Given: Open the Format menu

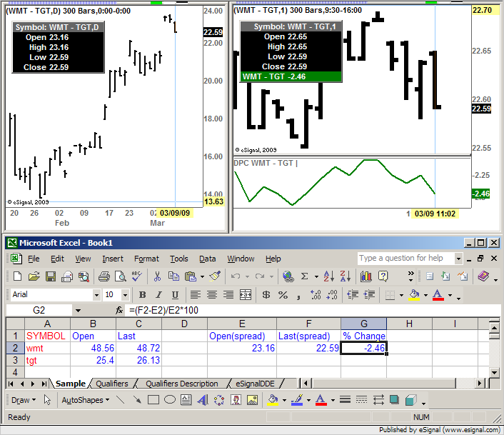Looking at the screenshot, I should click(x=146, y=259).
